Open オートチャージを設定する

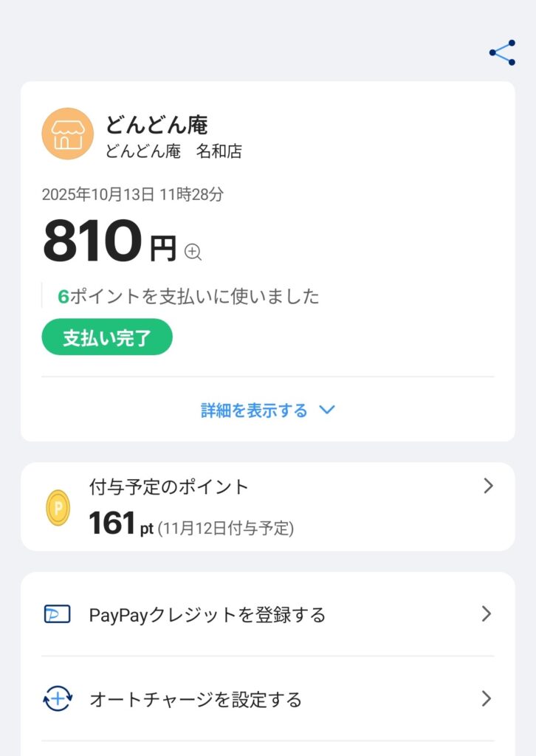pos(196,700)
